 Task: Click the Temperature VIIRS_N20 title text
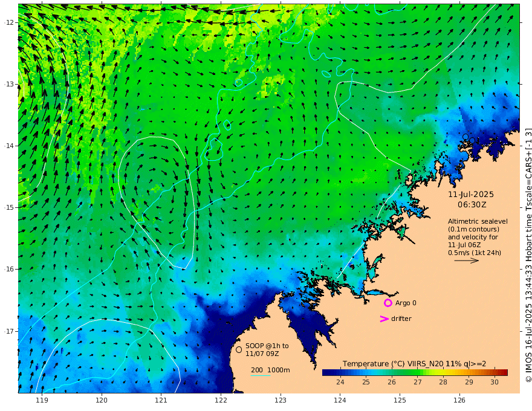tap(414, 364)
